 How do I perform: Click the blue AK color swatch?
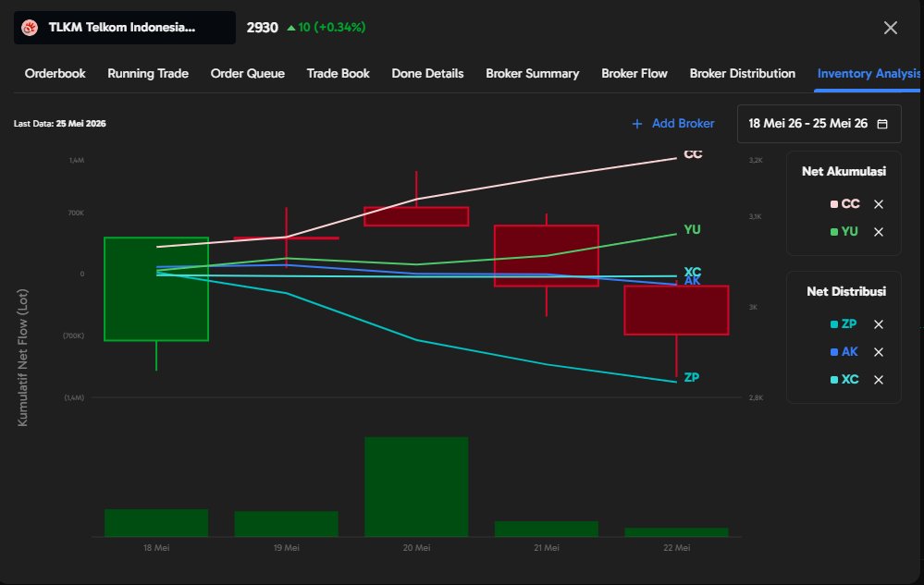point(834,352)
